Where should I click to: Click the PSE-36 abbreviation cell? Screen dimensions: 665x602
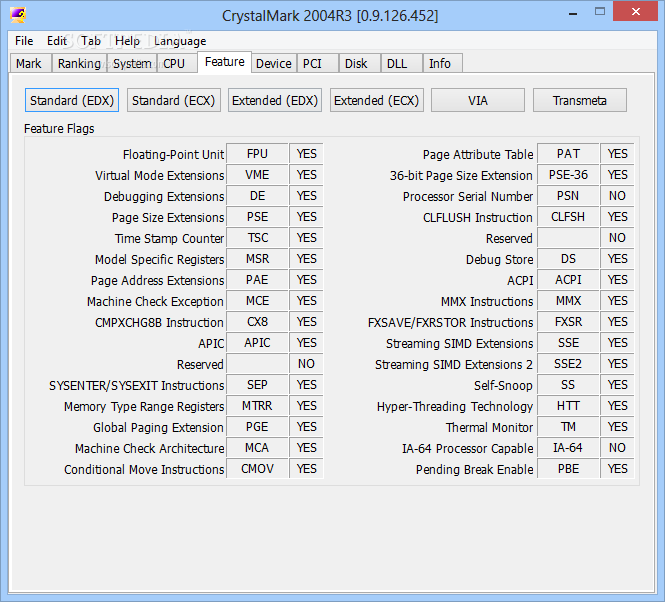(x=568, y=175)
